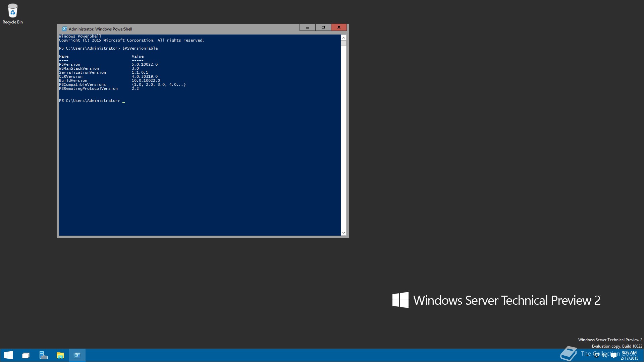This screenshot has height=362, width=644.
Task: Click the $PSVersionTable command text
Action: [x=140, y=48]
